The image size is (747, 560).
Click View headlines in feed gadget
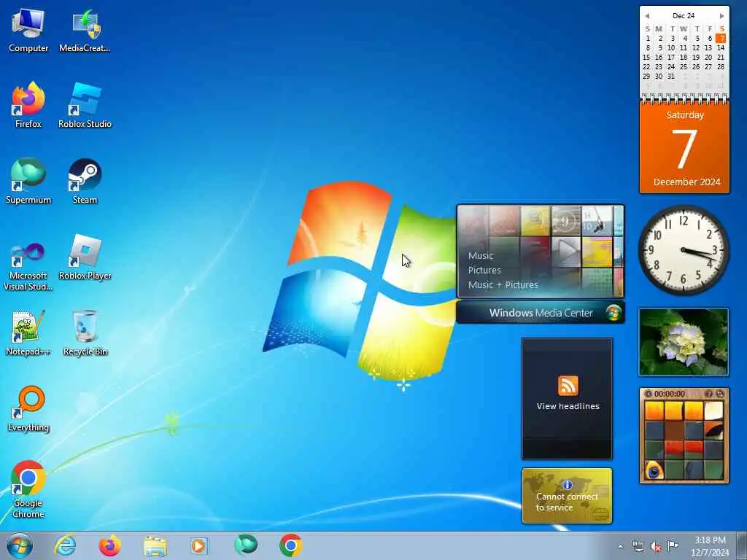[x=568, y=406]
